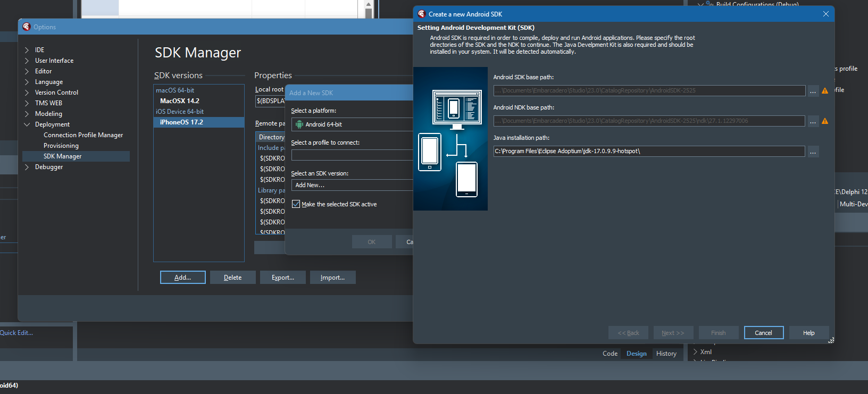
Task: Click the Local root path field
Action: pos(270,101)
